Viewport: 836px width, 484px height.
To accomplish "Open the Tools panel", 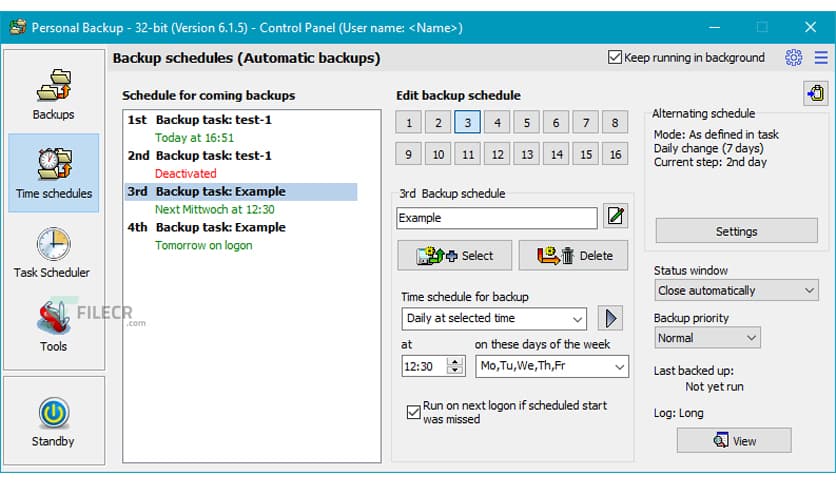I will [x=53, y=326].
